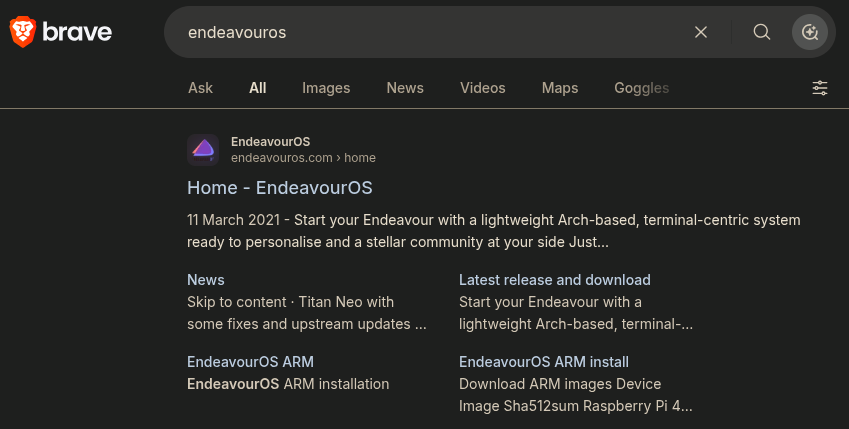Open the EndeavourOS ARM sitelink
Image resolution: width=849 pixels, height=429 pixels.
[250, 362]
